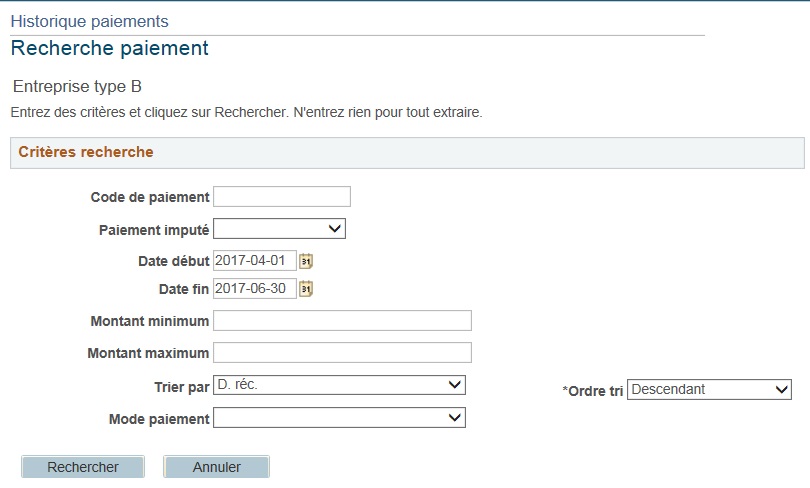810x488 pixels.
Task: Open the calendar picker for Date fin
Action: click(306, 289)
